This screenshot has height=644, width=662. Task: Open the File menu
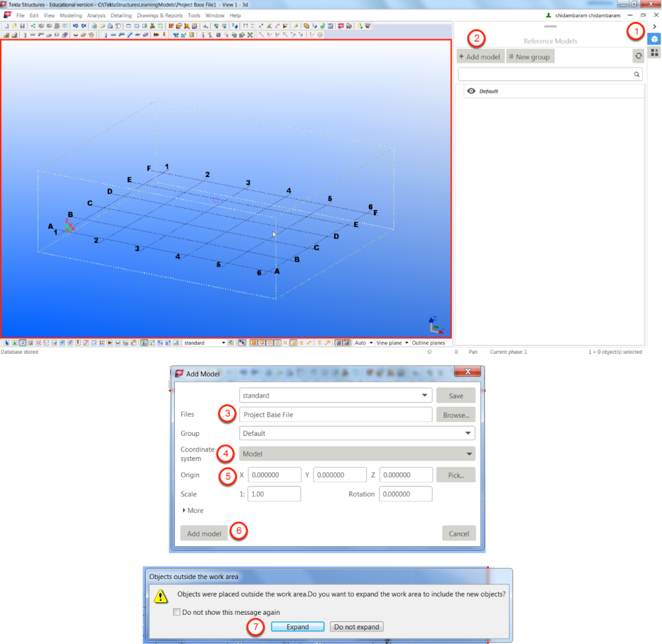pos(21,15)
